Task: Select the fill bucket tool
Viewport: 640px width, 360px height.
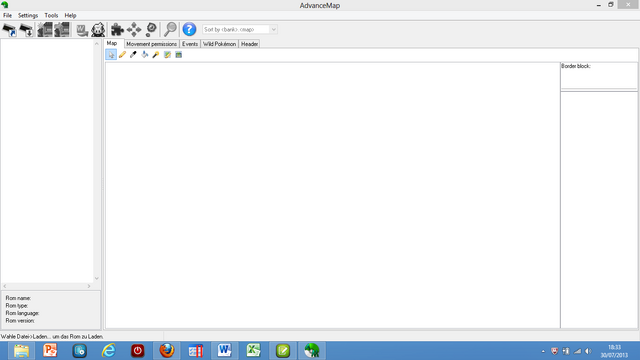Action: (144, 55)
